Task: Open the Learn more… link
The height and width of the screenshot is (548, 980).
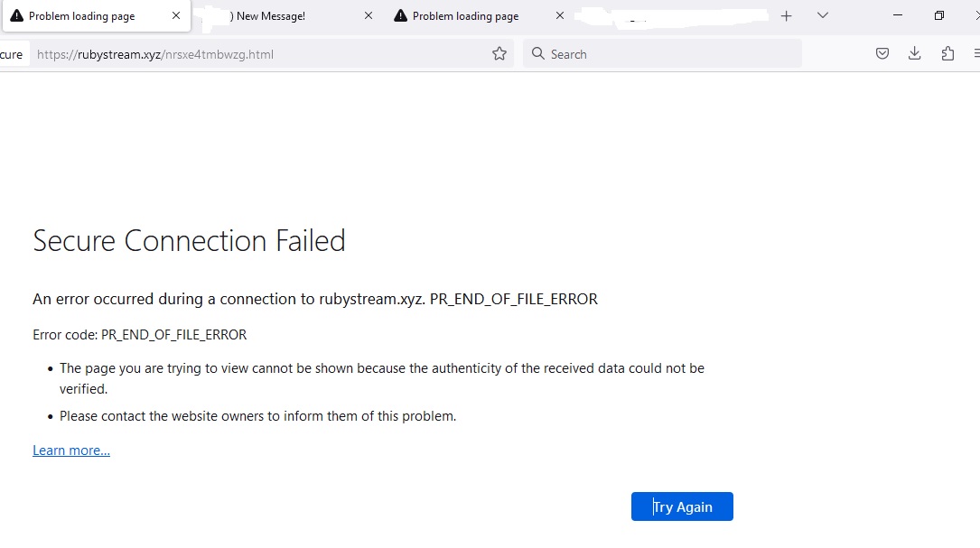Action: coord(71,450)
